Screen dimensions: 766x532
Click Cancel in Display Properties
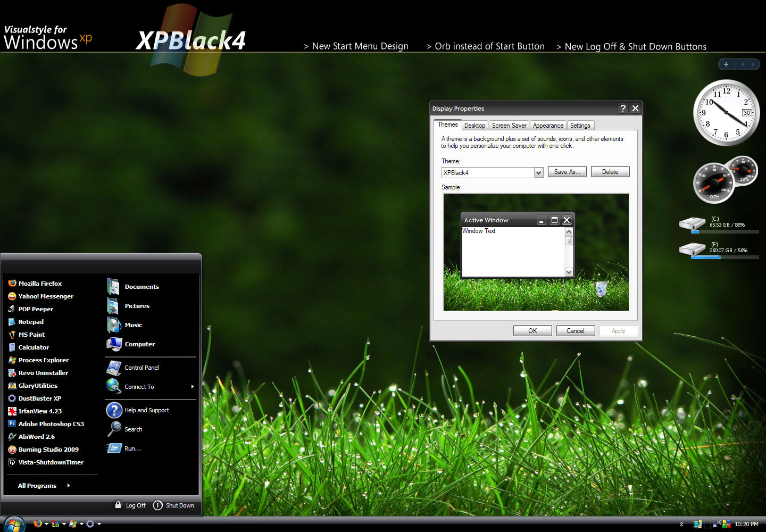(576, 331)
